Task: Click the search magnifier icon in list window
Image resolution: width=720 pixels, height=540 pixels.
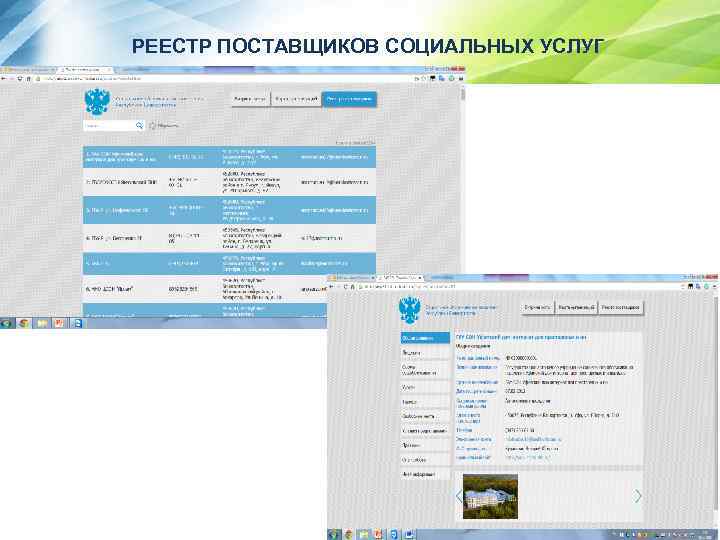Action: click(139, 125)
